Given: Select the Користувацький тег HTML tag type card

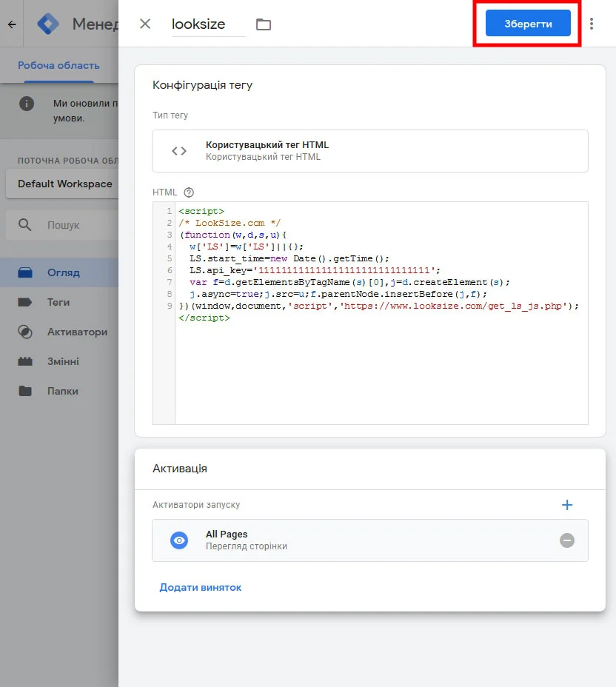Looking at the screenshot, I should tap(369, 151).
